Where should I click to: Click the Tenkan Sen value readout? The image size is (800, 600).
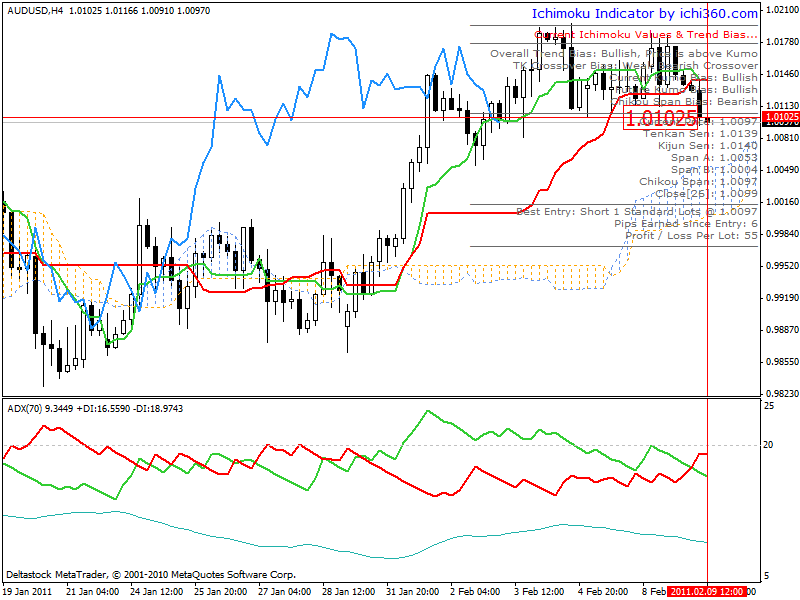(700, 134)
